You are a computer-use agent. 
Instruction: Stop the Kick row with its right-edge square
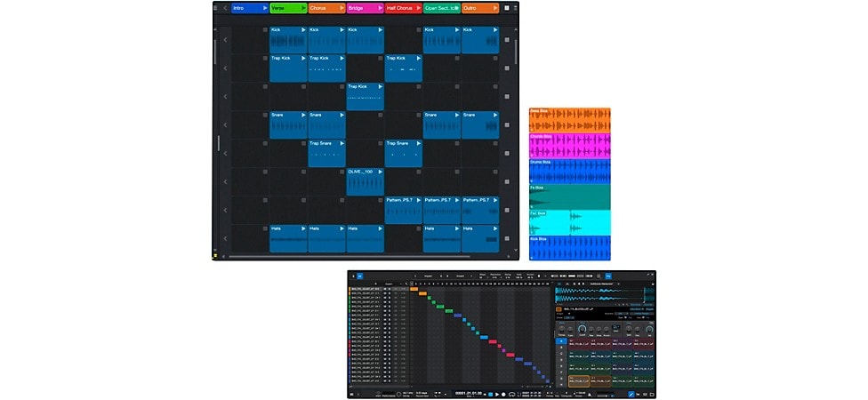point(507,40)
